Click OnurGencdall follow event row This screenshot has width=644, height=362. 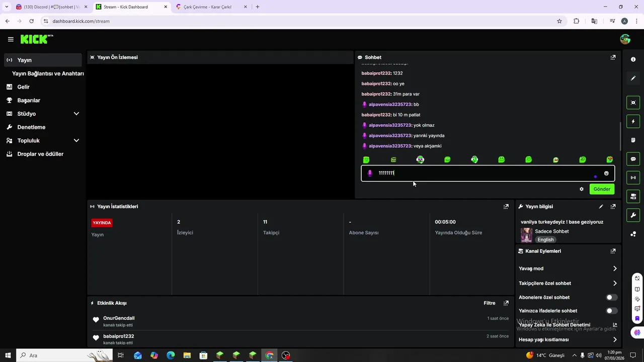(301, 321)
